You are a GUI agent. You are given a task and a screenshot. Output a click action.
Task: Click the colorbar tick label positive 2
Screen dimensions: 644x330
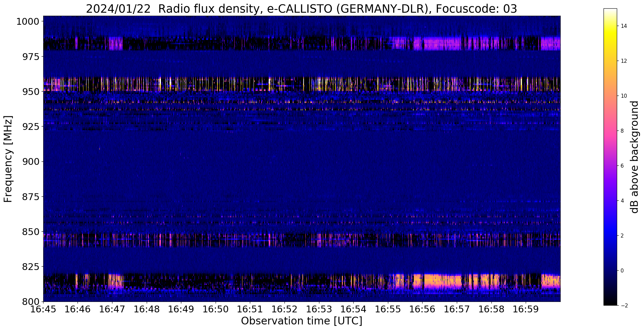622,236
